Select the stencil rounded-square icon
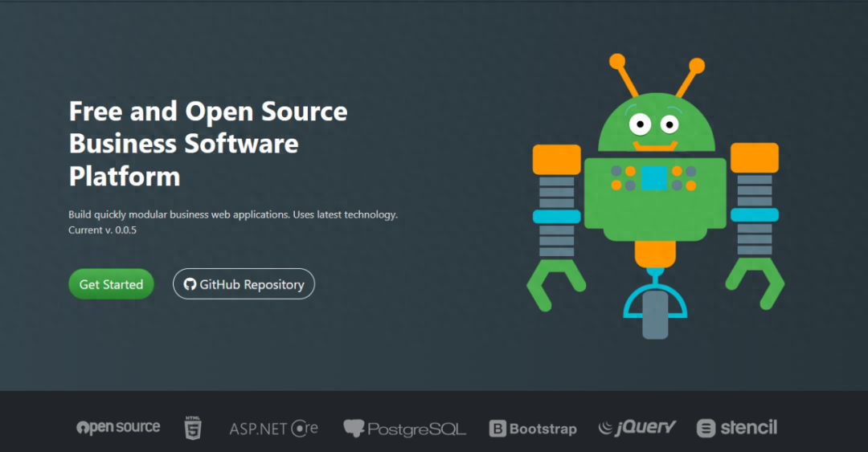The width and height of the screenshot is (868, 452). [706, 428]
